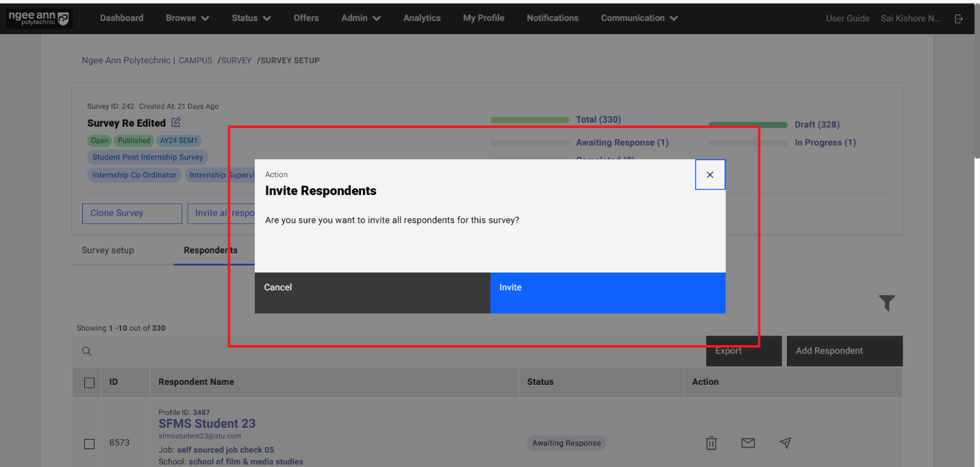980x467 pixels.
Task: Check the box for respondent 8573
Action: tap(89, 444)
